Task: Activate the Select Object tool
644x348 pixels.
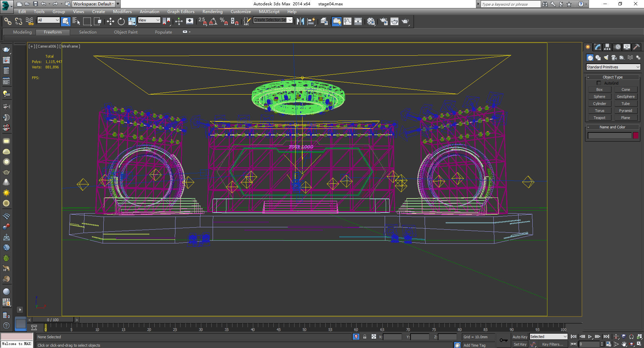Action: tap(65, 21)
